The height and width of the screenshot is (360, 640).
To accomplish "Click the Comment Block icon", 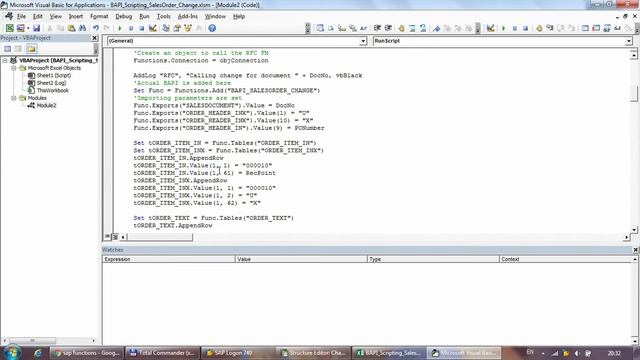I will [x=412, y=28].
